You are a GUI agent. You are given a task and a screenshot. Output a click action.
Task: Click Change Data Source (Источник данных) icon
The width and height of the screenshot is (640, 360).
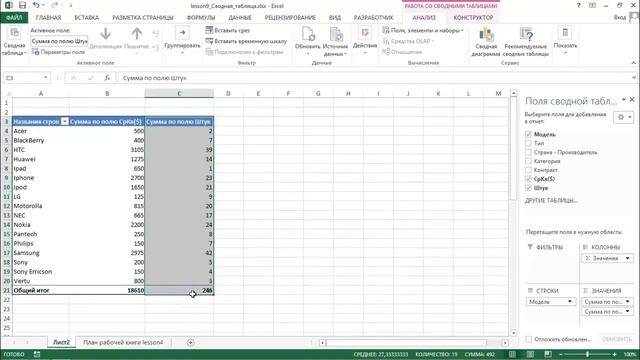(336, 35)
